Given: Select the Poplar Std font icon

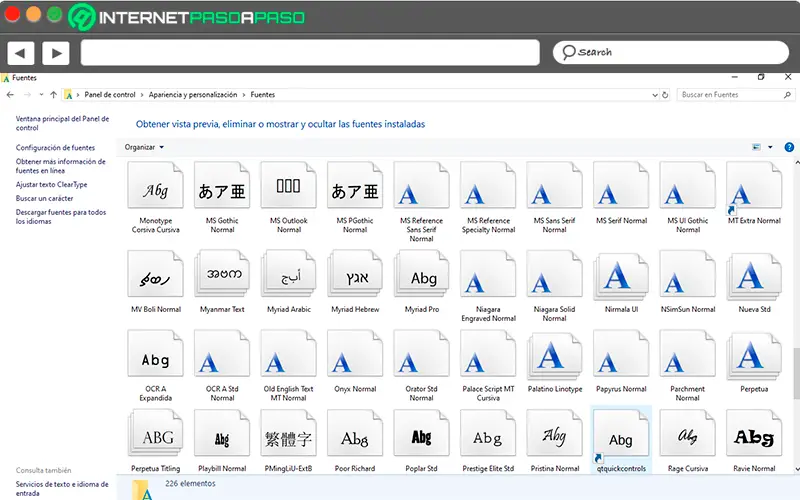Looking at the screenshot, I should coord(421,433).
